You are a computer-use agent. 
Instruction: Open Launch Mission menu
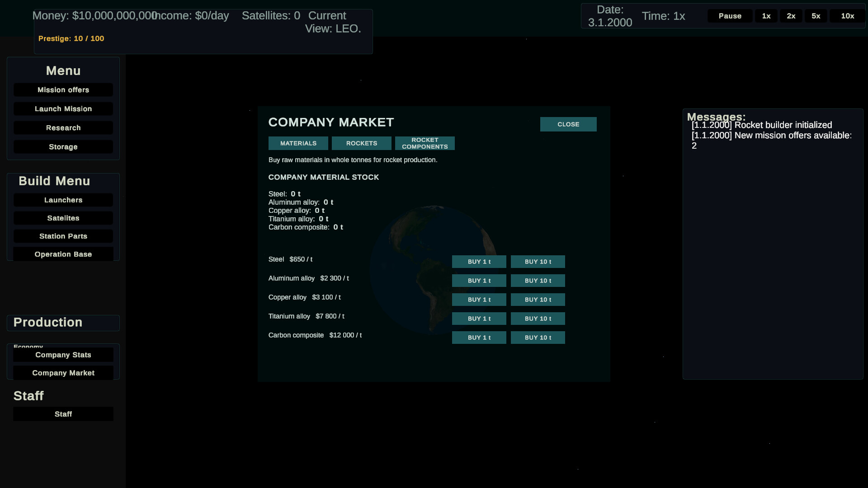point(63,109)
